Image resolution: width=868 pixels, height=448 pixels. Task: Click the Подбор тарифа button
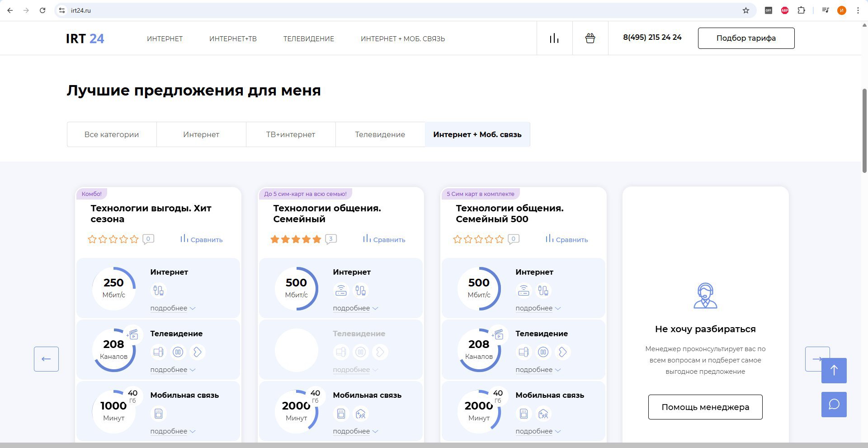(746, 38)
